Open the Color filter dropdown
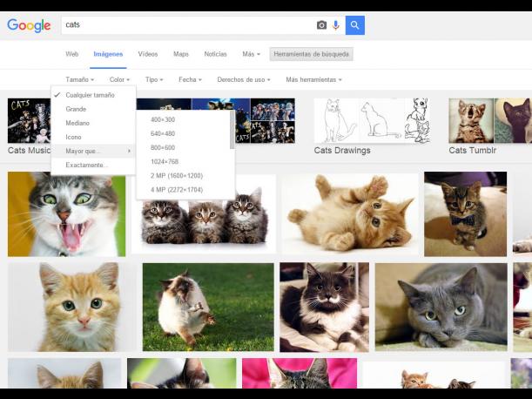The image size is (532, 399). point(119,79)
